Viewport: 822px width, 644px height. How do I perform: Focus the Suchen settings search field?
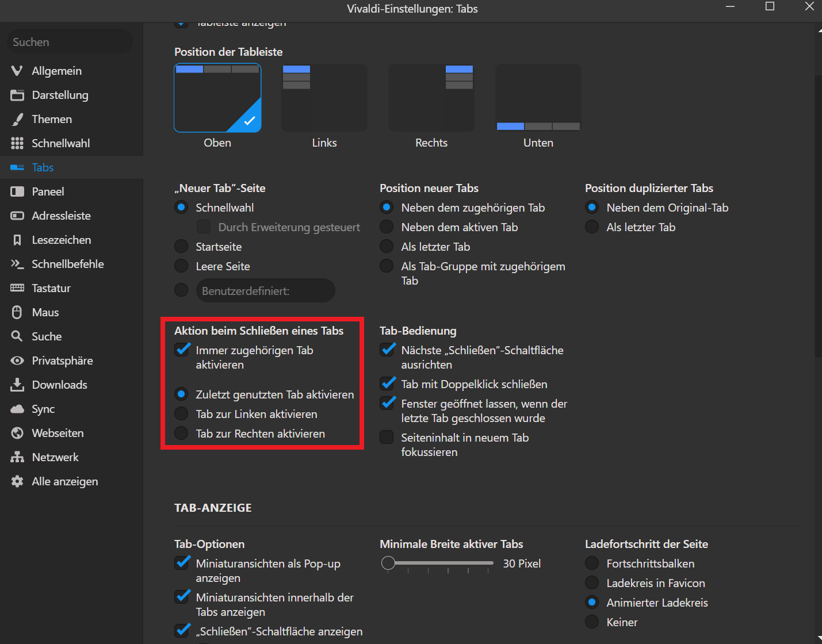coord(70,42)
